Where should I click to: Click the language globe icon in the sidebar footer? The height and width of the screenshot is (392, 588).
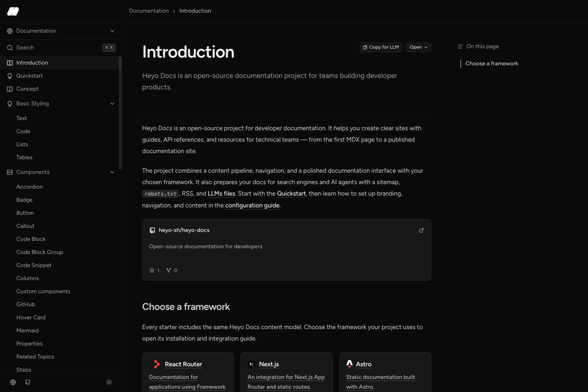click(13, 382)
